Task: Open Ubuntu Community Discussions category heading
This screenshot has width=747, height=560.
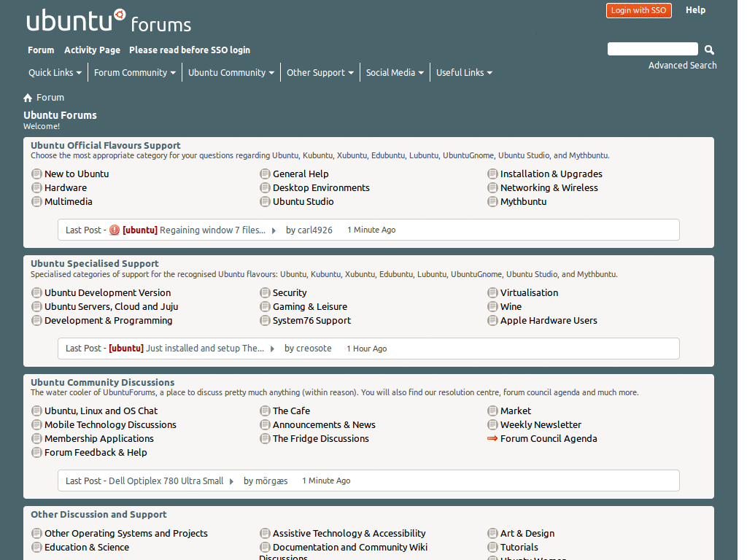Action: 102,382
